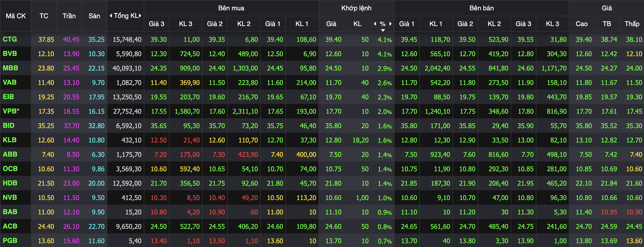Select the ABB ticker symbol
The width and height of the screenshot is (644, 247).
click(10, 154)
